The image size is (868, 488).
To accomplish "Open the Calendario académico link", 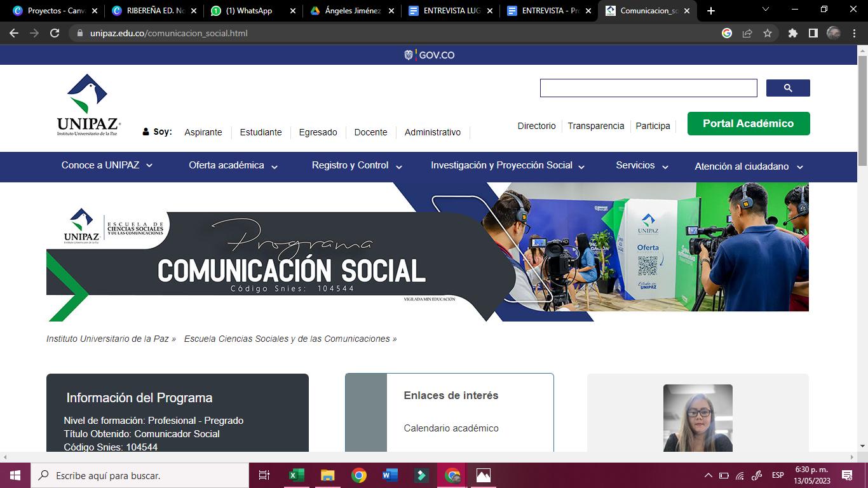I will pyautogui.click(x=451, y=428).
